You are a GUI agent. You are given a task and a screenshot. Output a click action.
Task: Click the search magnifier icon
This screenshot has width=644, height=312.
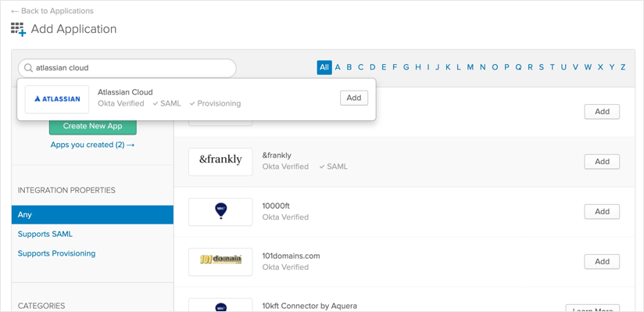pyautogui.click(x=28, y=68)
